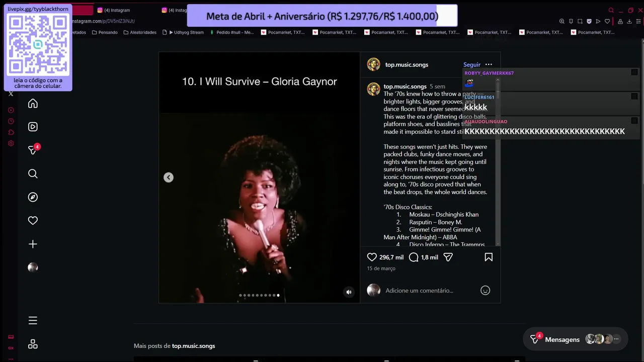Image resolution: width=644 pixels, height=362 pixels.
Task: Click the pin icon in address bar
Action: coord(571,21)
